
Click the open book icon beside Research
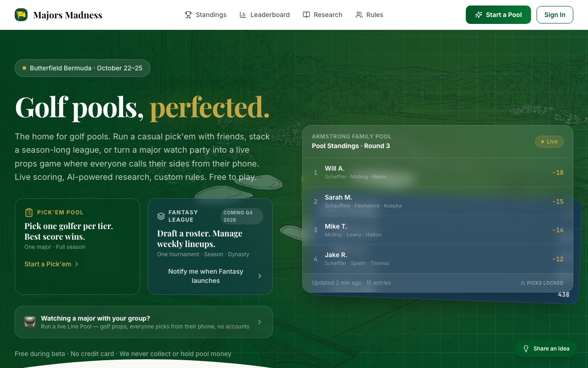click(306, 15)
